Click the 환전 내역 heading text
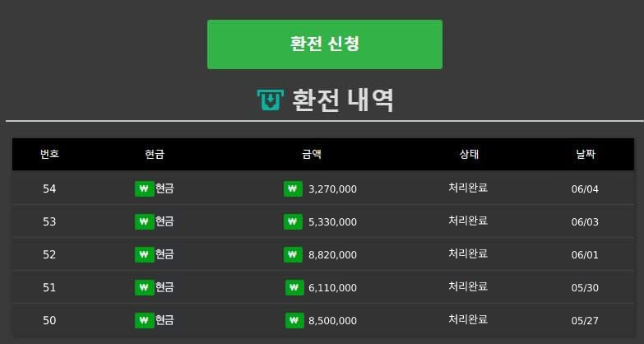 (x=343, y=100)
